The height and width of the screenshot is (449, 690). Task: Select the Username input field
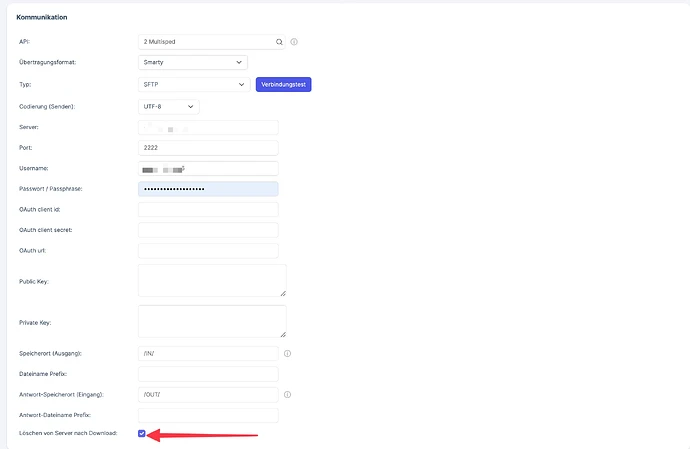pyautogui.click(x=208, y=169)
